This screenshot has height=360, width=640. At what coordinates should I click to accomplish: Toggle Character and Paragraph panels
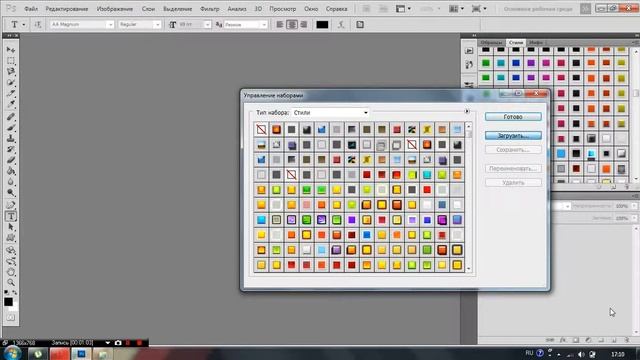tap(360, 24)
